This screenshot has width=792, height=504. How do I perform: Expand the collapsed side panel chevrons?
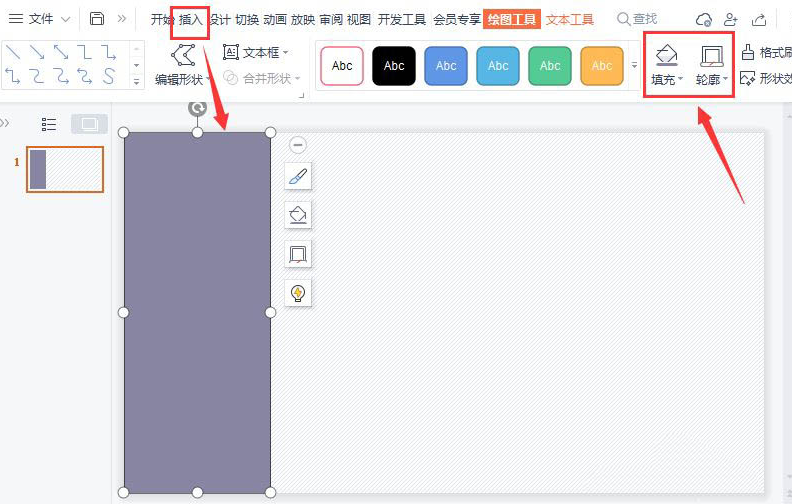pos(5,123)
